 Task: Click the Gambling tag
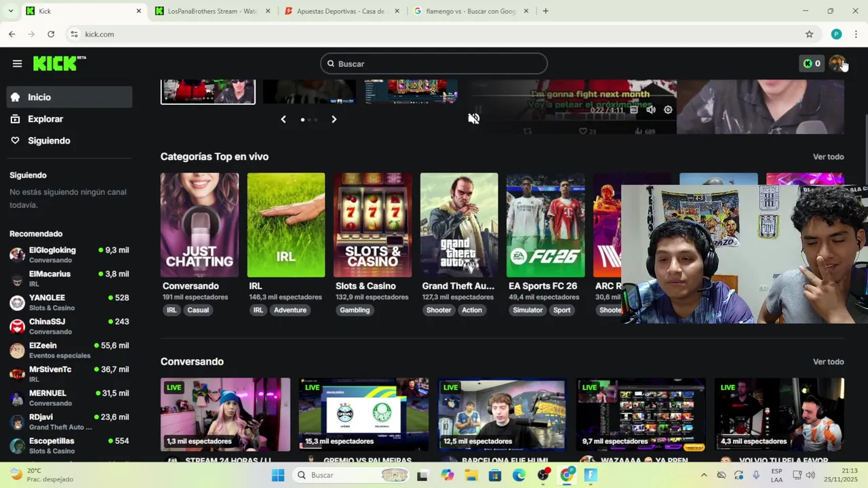click(x=355, y=310)
